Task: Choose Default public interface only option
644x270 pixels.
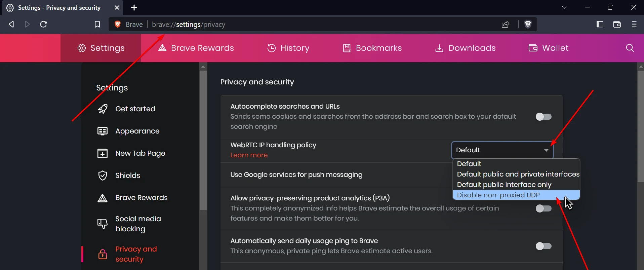Action: click(516, 185)
